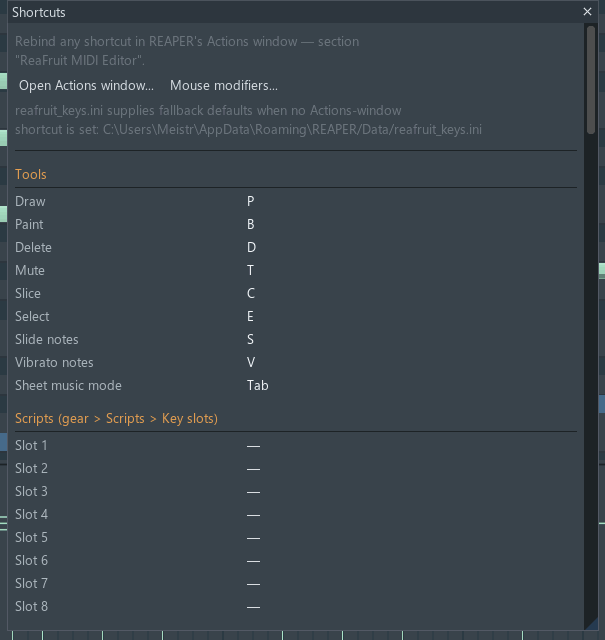The image size is (605, 640).
Task: Click the reafruit_keys.ini file path text
Action: coord(292,130)
